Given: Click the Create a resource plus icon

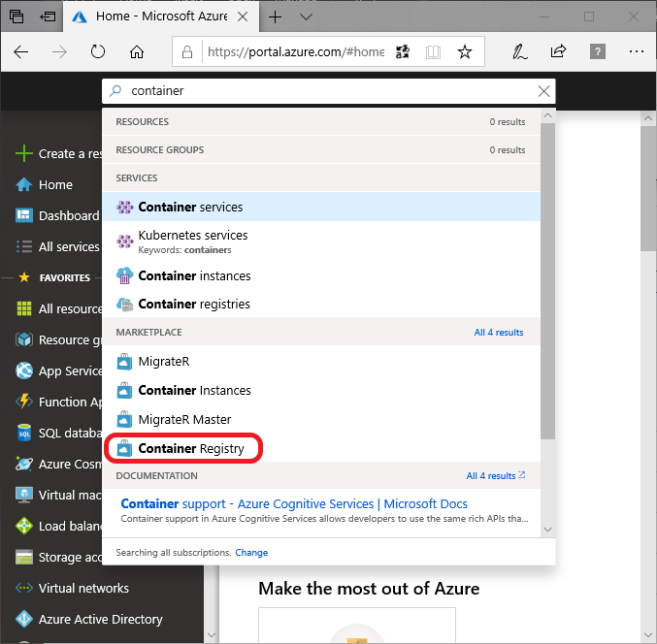Looking at the screenshot, I should pos(24,153).
